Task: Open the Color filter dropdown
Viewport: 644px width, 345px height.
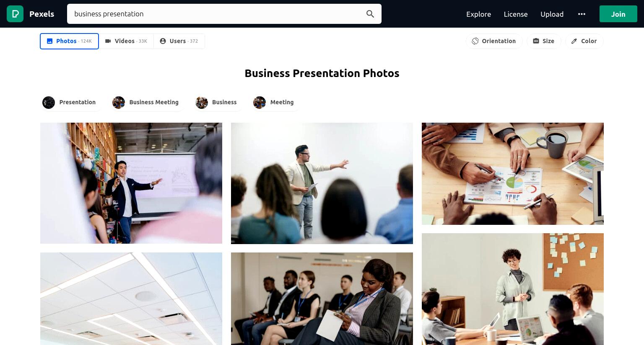Action: pos(584,41)
